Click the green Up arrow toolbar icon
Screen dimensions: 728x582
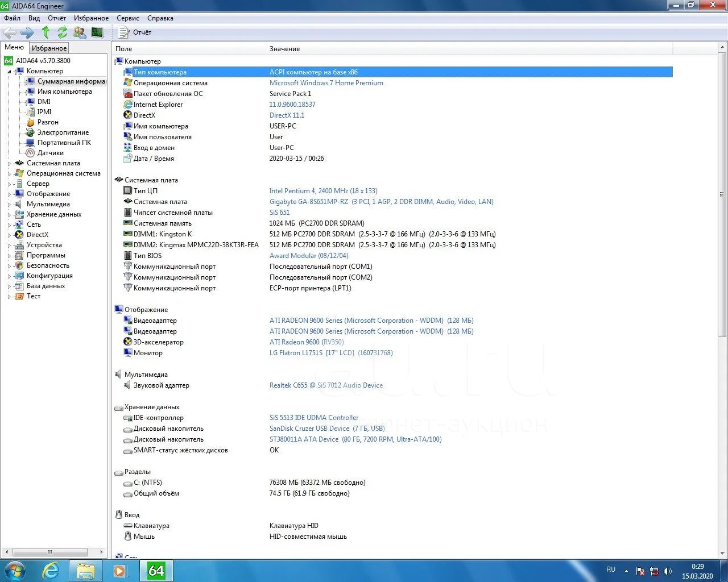point(45,32)
